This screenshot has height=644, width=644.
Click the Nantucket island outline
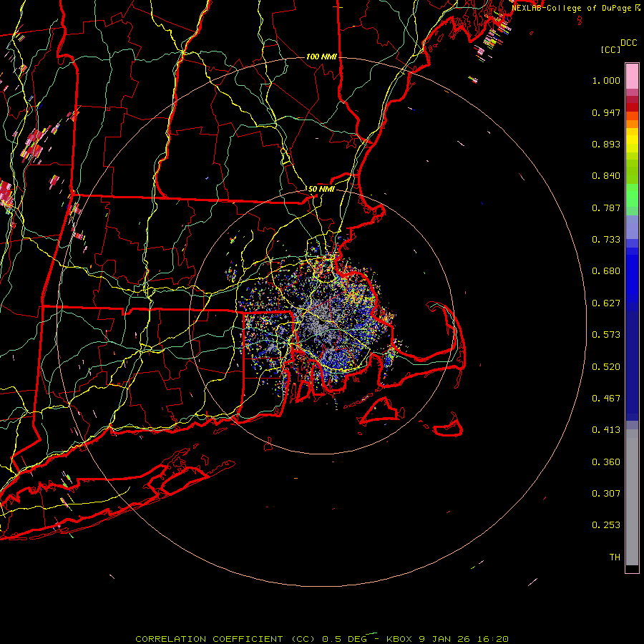coord(449,426)
